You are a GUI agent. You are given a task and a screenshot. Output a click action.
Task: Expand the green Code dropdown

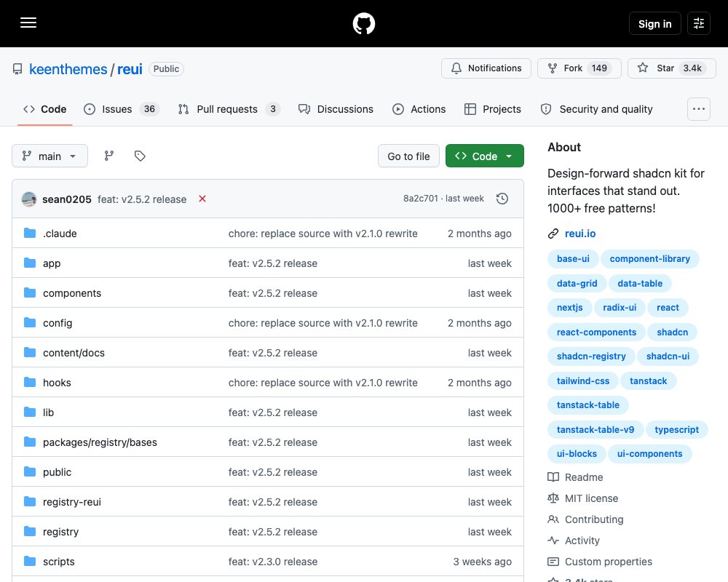pos(484,156)
